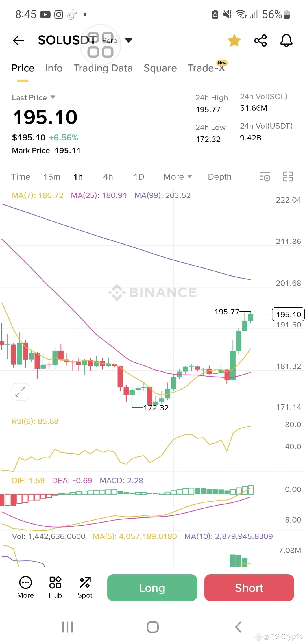Select the 15m interval
Viewport: 305px width, 644px height.
tap(52, 177)
